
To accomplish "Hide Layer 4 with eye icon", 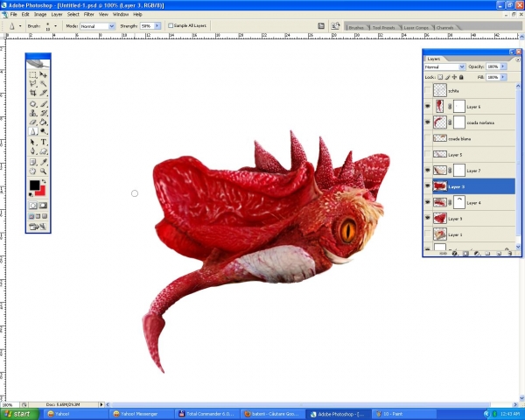I will (x=428, y=202).
